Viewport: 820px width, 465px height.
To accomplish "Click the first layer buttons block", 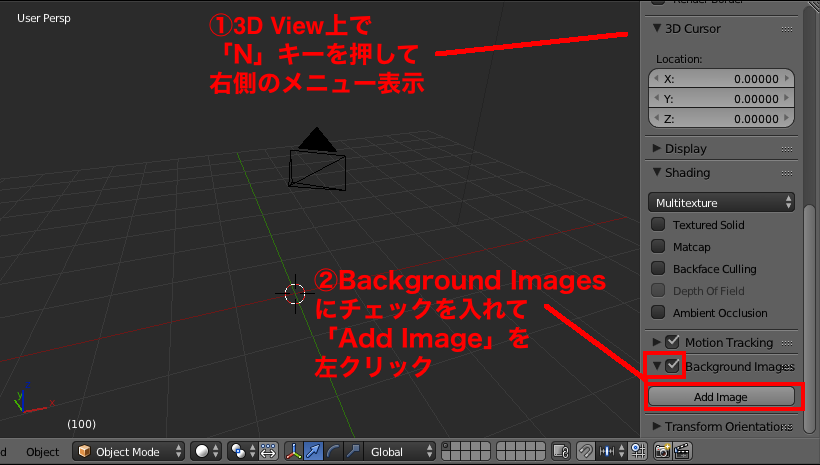I will (466, 451).
